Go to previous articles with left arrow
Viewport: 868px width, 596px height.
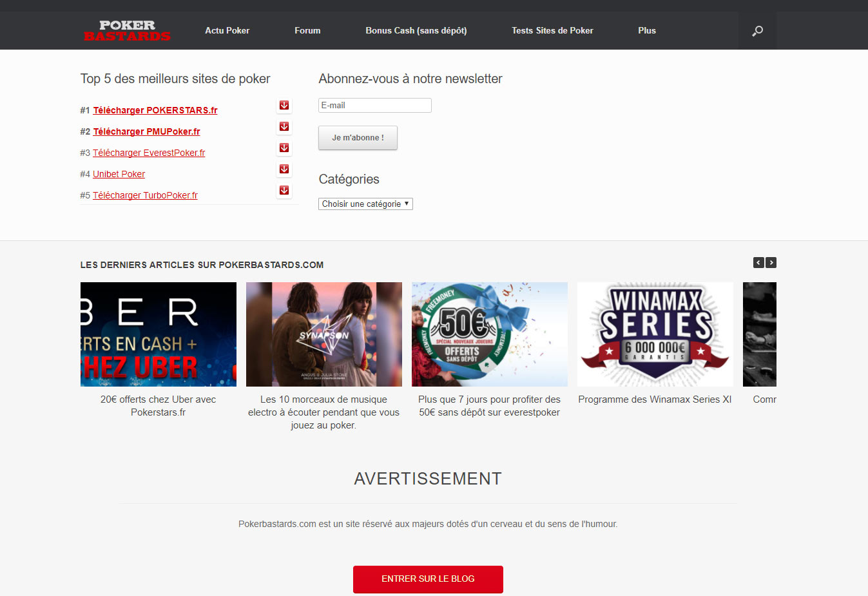tap(759, 262)
